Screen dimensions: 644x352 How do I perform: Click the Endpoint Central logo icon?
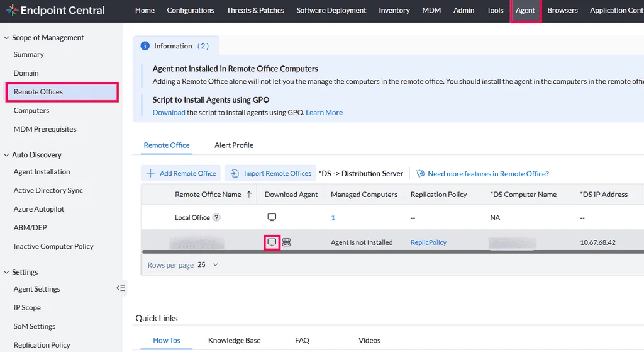click(12, 10)
